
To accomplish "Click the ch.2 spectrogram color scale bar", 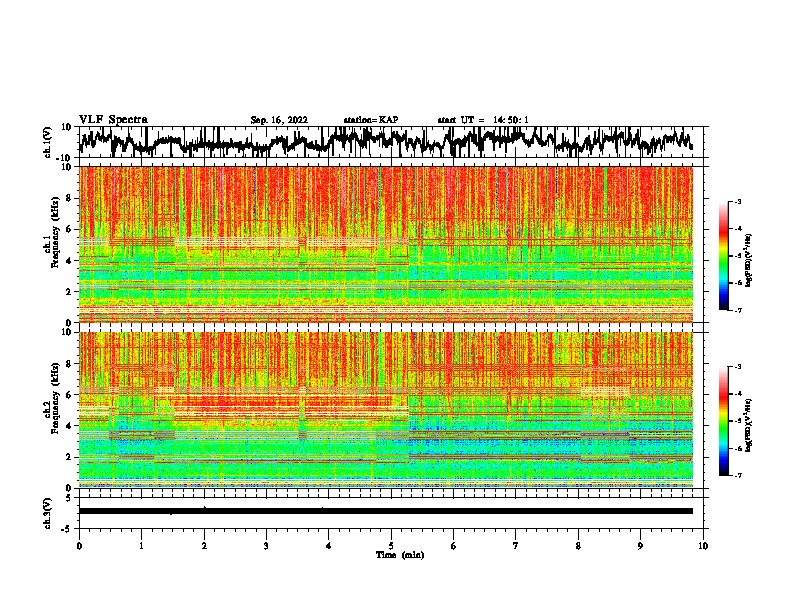I will click(x=723, y=421).
